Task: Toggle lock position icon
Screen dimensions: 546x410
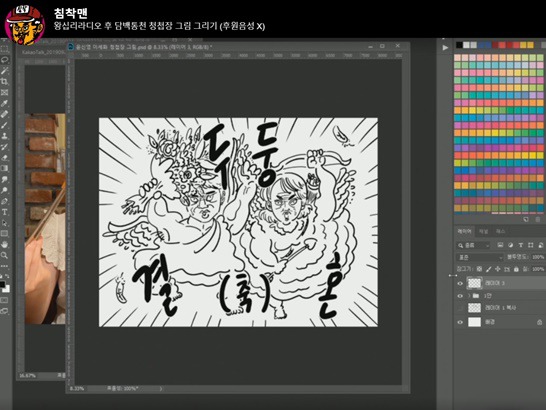Action: coord(498,269)
